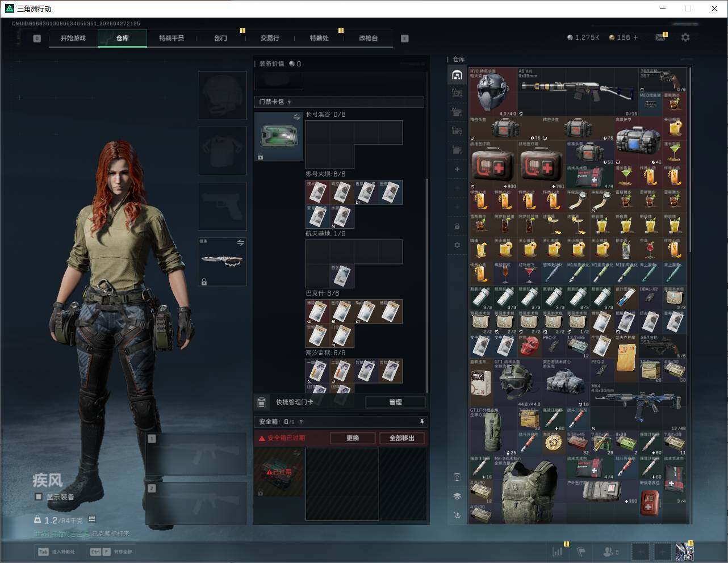Select the first 战地医疗箱 with +800

click(493, 165)
